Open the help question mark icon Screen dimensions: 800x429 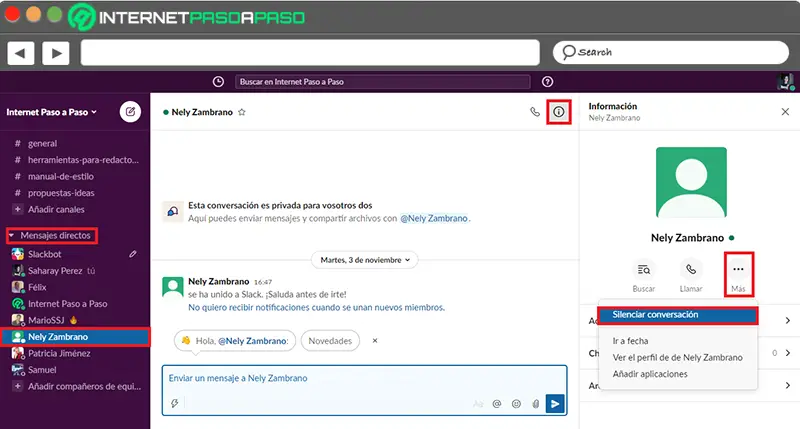[x=547, y=82]
